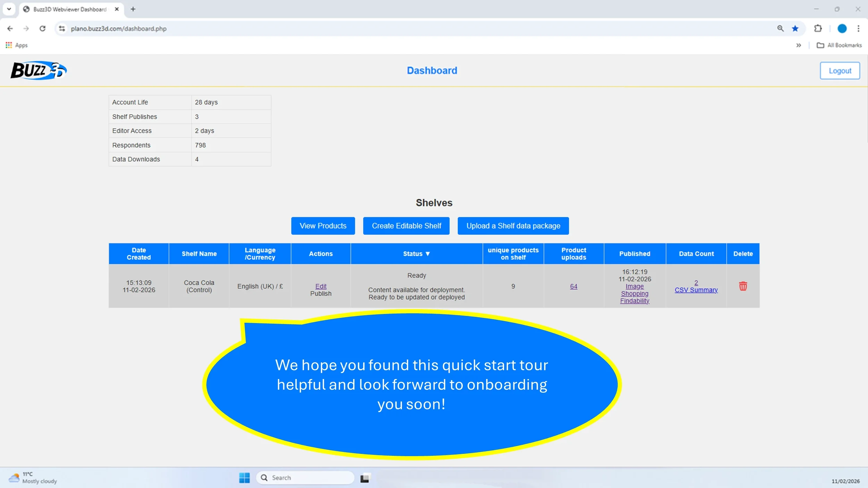Open the browser extensions puzzle icon
The image size is (868, 488).
[x=818, y=28]
